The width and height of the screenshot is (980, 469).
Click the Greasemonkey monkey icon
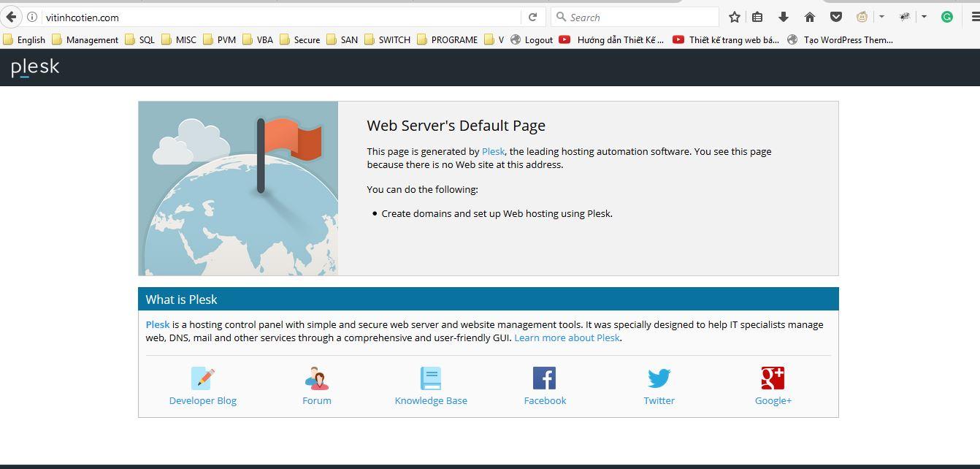click(x=862, y=17)
